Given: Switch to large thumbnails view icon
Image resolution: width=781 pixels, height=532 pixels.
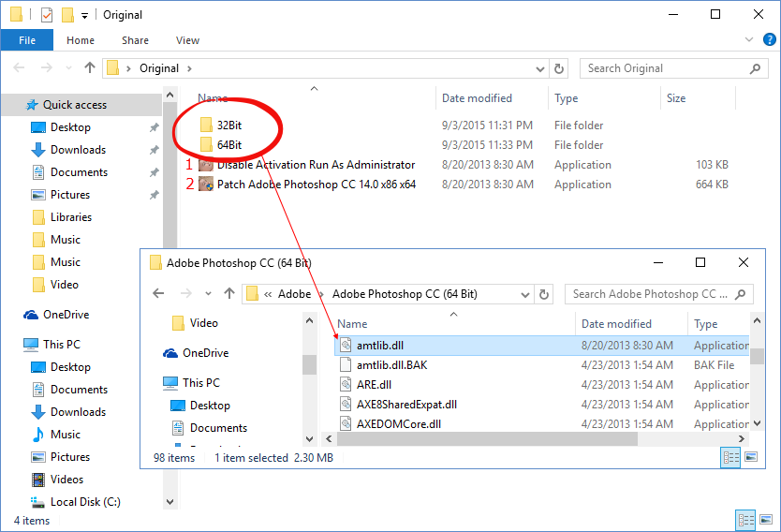Looking at the screenshot, I should point(765,520).
